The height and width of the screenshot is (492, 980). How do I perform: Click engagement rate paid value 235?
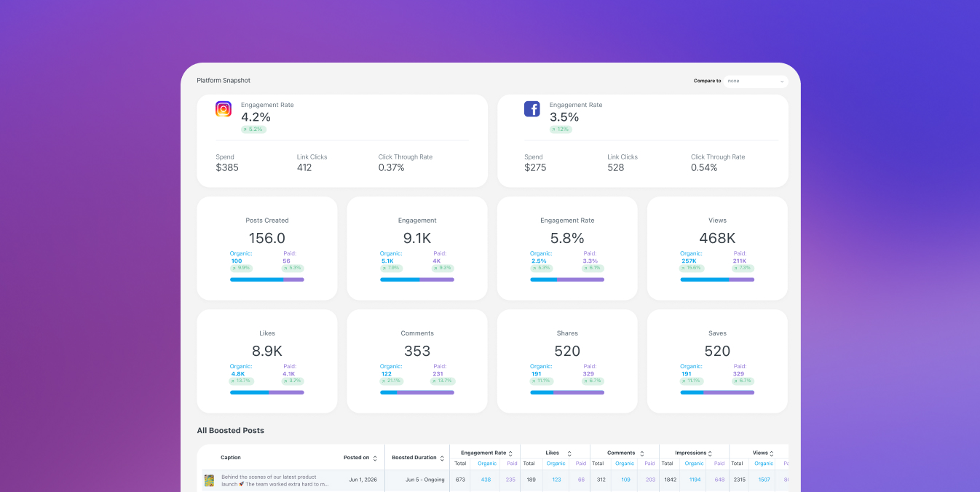(x=510, y=480)
